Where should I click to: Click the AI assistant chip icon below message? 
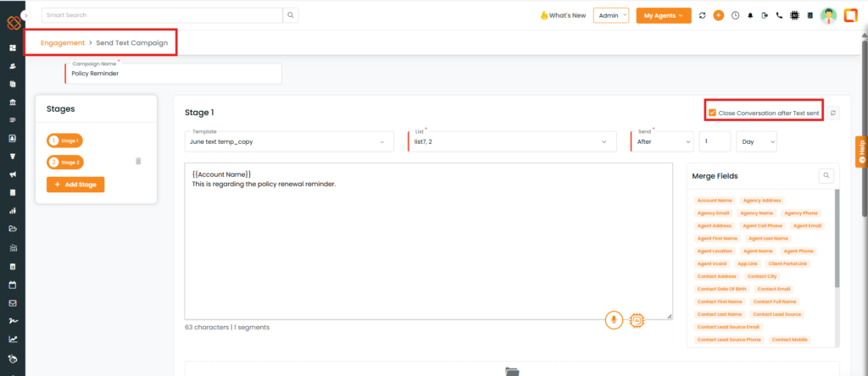point(637,319)
